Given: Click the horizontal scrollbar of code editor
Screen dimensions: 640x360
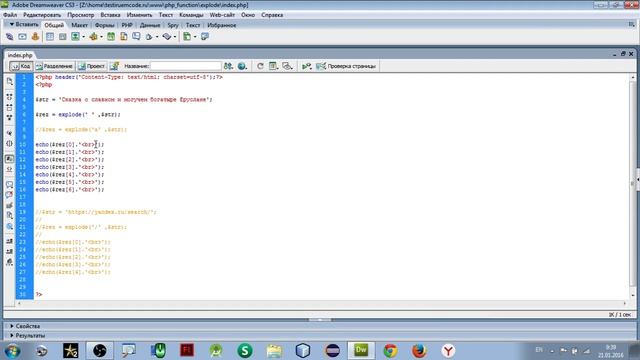Looking at the screenshot, I should coord(322,303).
